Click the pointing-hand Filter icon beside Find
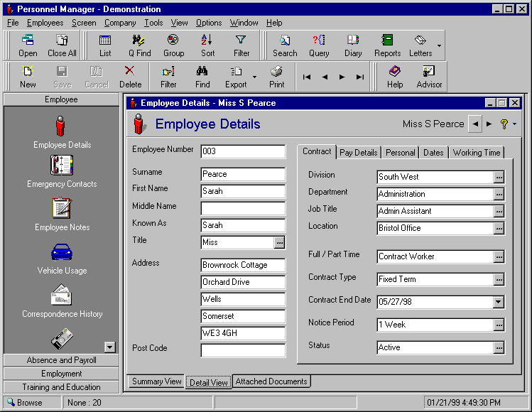 point(168,77)
